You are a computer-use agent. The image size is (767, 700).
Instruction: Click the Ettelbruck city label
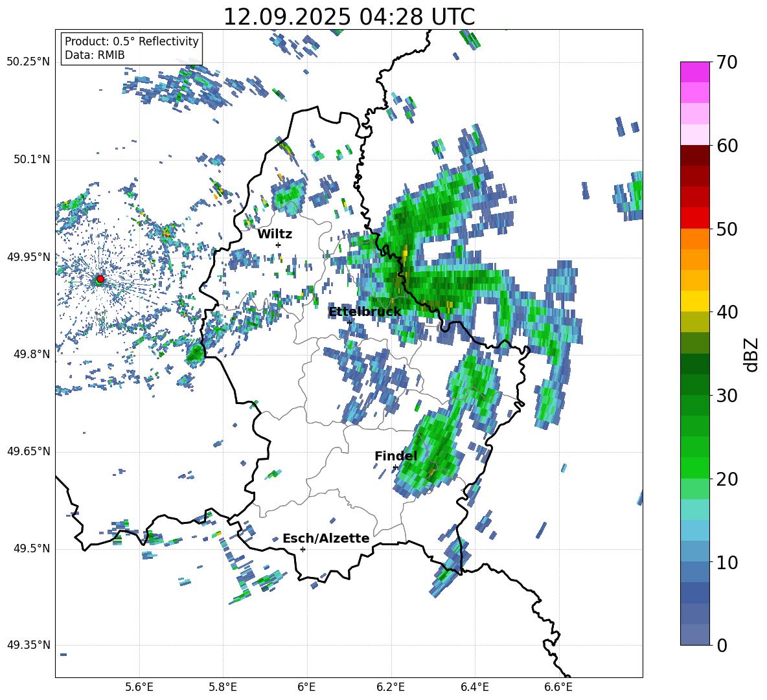coord(365,312)
